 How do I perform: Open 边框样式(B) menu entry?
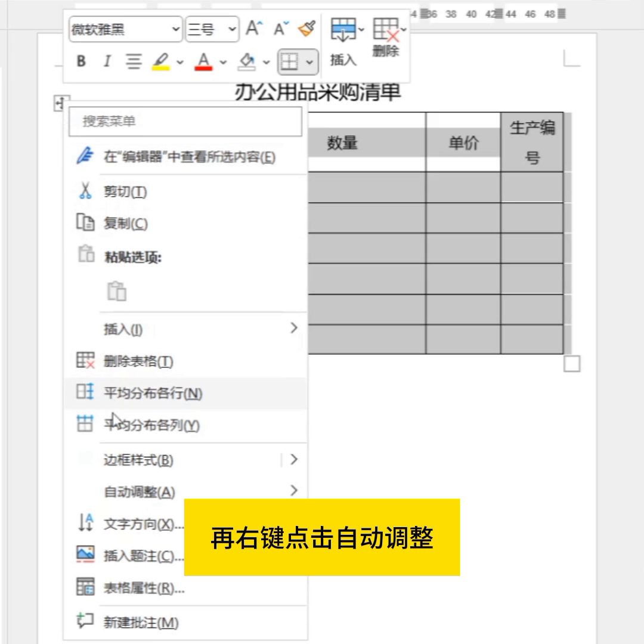click(185, 460)
